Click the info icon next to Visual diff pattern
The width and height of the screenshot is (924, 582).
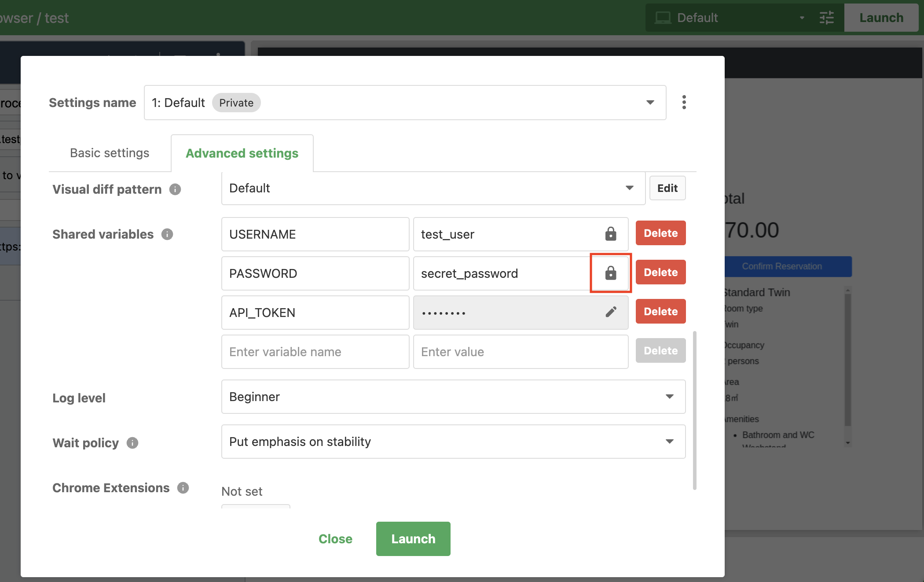point(174,189)
